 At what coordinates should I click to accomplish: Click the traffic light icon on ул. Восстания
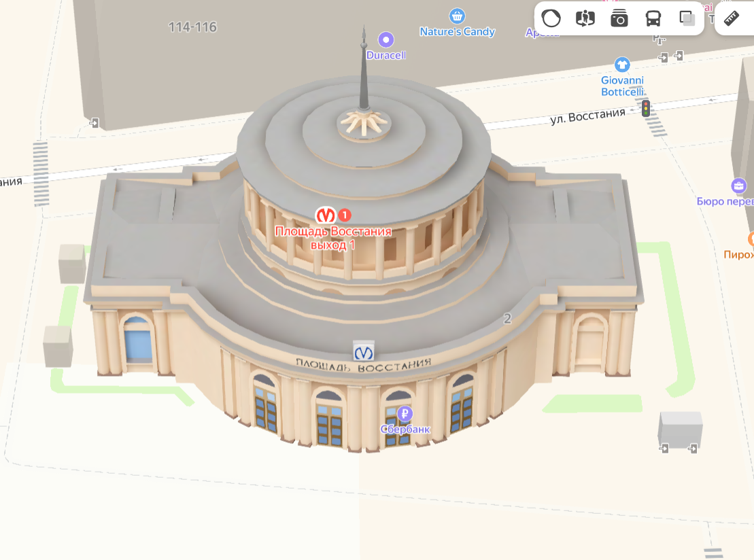click(646, 108)
